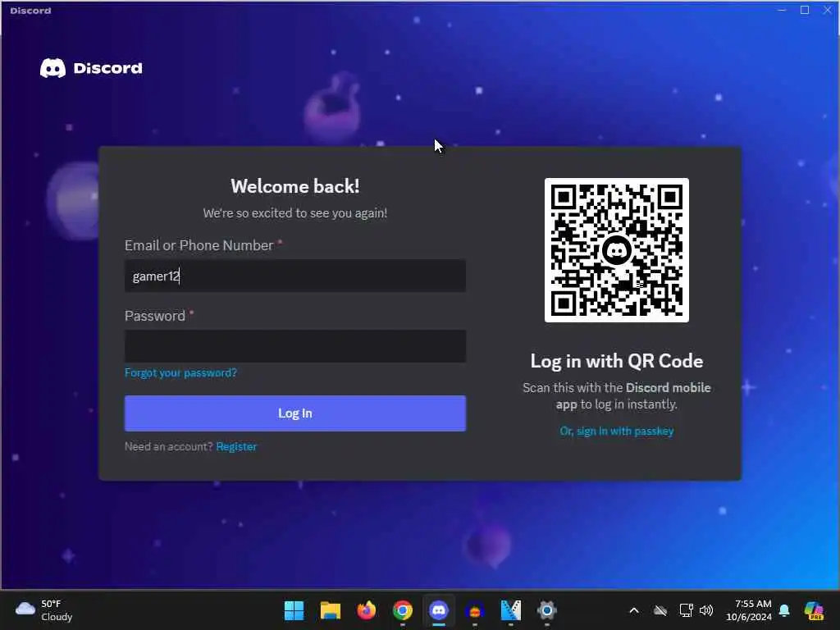840x630 pixels.
Task: Close the Discord window
Action: click(827, 10)
